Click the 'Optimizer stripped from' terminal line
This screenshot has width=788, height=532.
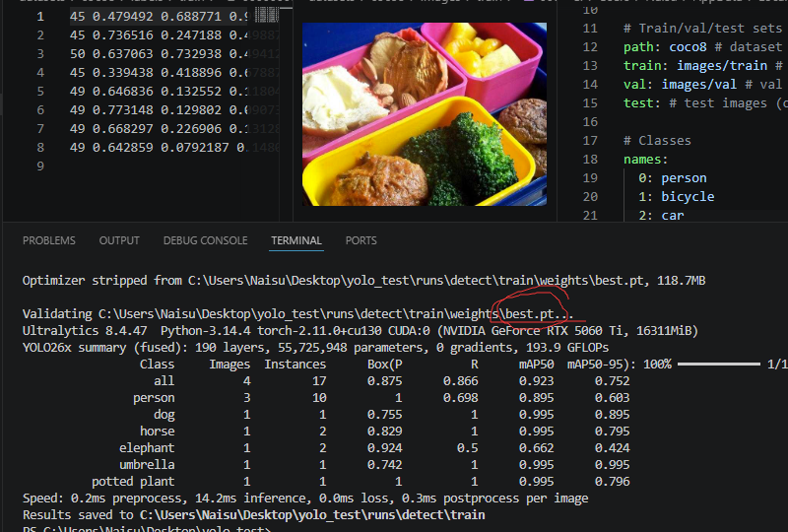pyautogui.click(x=363, y=281)
